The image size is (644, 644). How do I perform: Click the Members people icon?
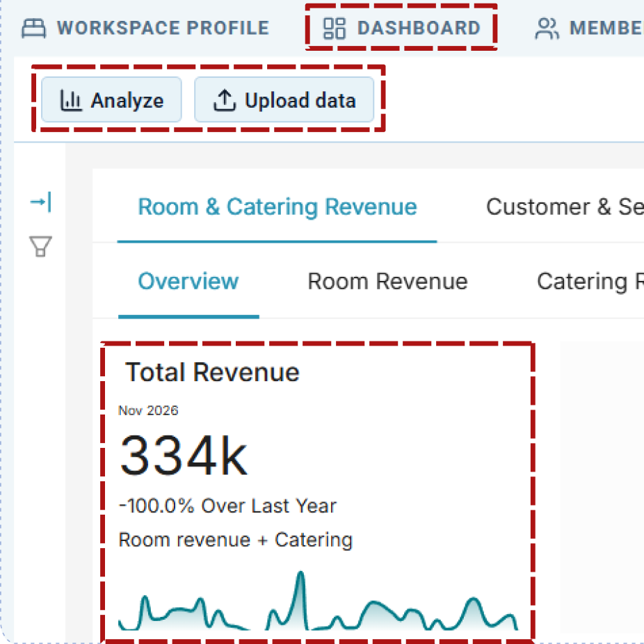[x=547, y=29]
